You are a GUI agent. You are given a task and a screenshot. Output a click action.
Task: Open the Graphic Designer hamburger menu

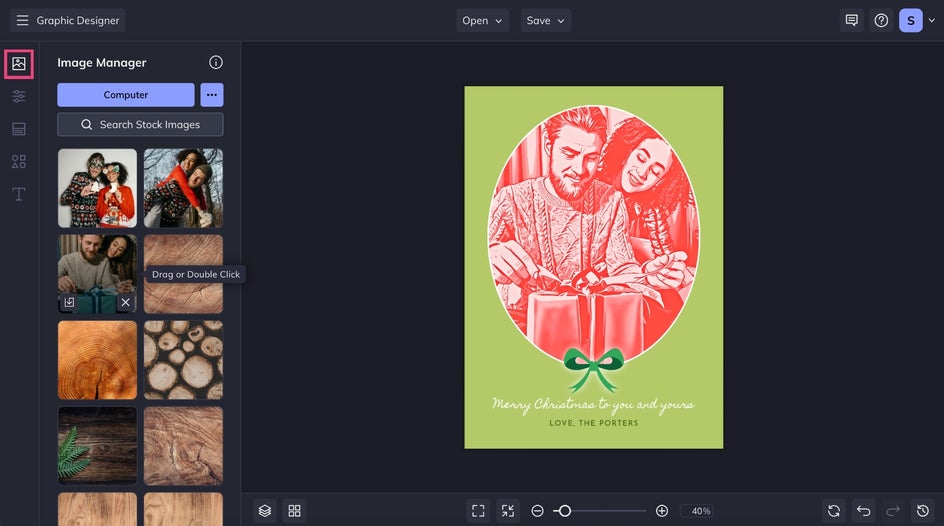point(22,20)
